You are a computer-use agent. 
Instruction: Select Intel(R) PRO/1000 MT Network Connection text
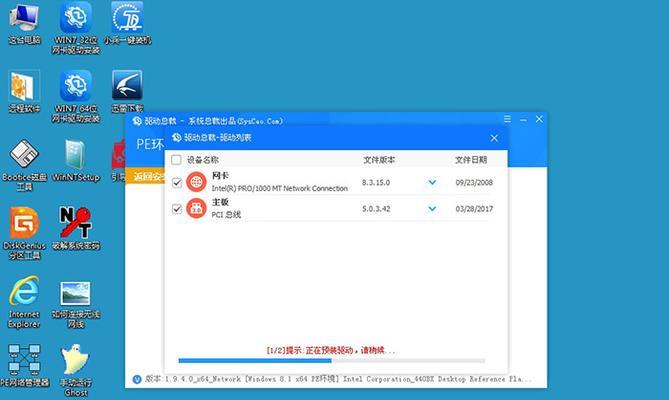pos(279,188)
